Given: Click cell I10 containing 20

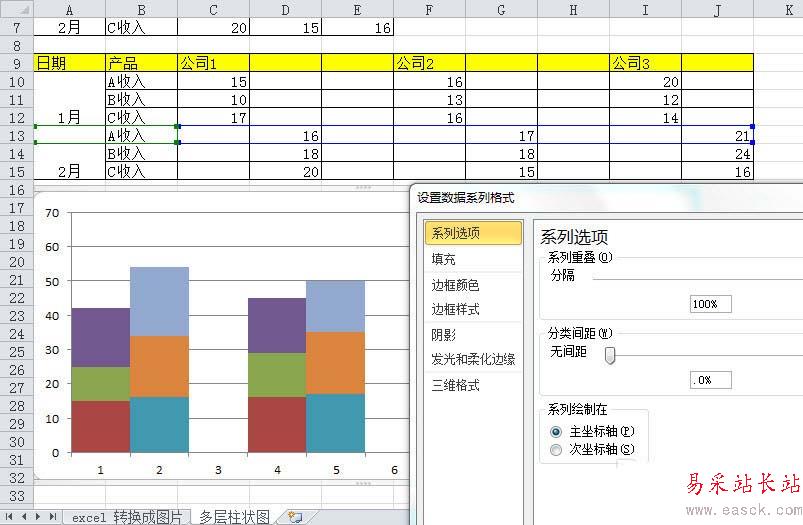Looking at the screenshot, I should point(645,81).
